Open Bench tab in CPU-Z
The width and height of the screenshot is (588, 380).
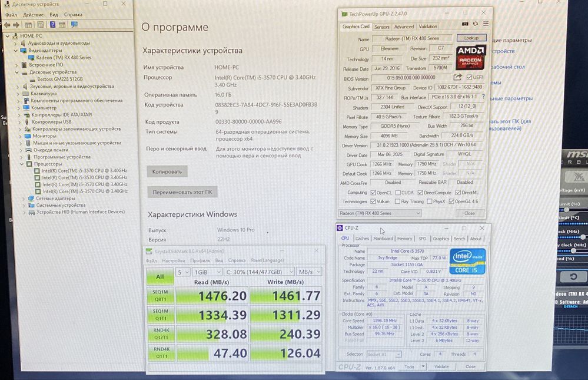coord(459,239)
